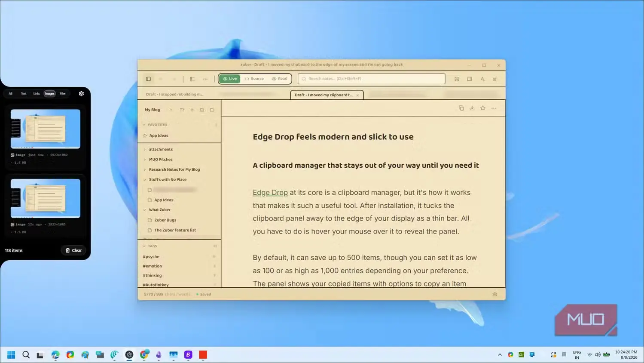Toggle the sidebar panel icon in Zuber toolbar
Screen dimensions: 644x363
coord(148,79)
